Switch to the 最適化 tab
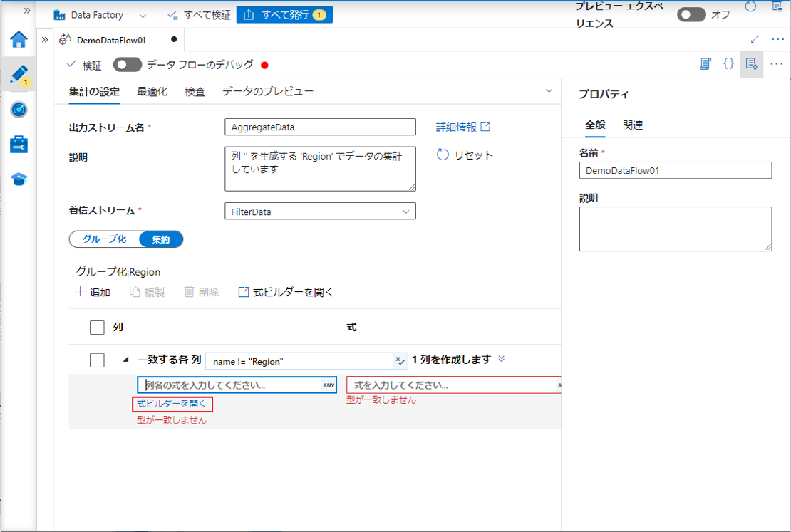Image resolution: width=791 pixels, height=532 pixels. pos(152,92)
